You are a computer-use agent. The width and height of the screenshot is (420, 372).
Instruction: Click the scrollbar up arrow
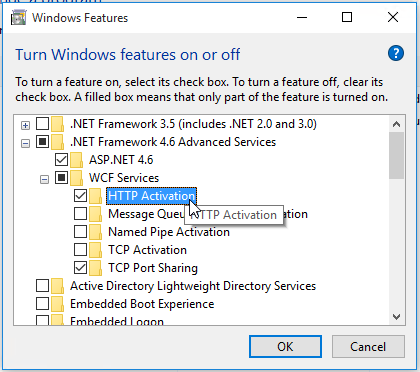396,124
